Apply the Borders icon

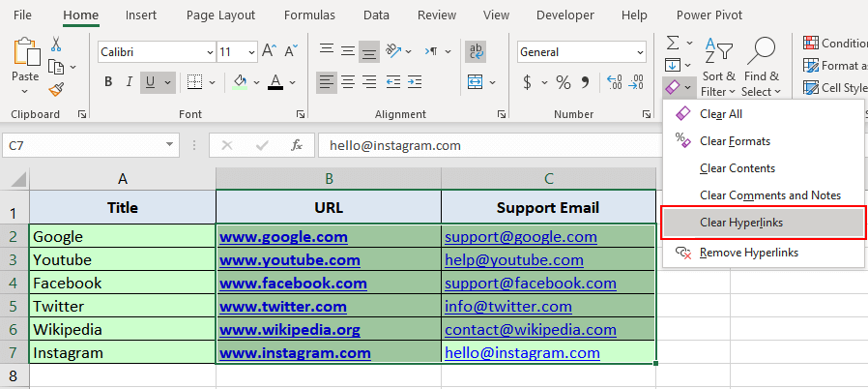[x=194, y=82]
